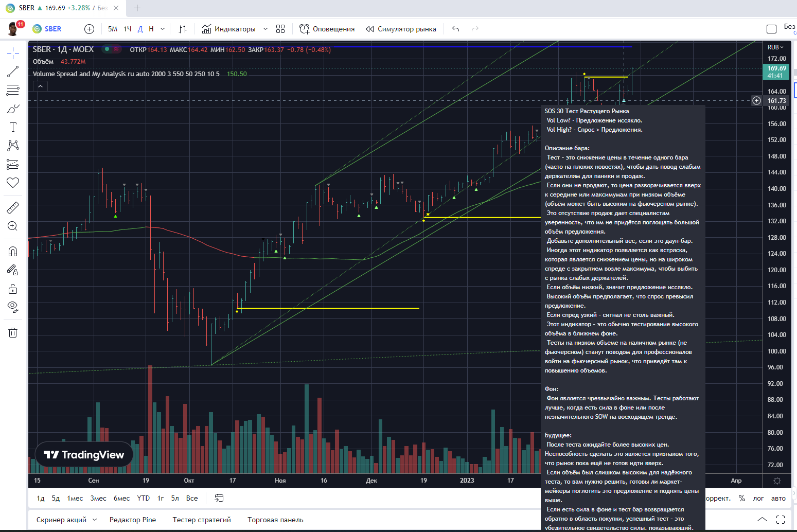Hide all drawings with the eye icon
Viewport: 797px width, 532px height.
(x=13, y=307)
